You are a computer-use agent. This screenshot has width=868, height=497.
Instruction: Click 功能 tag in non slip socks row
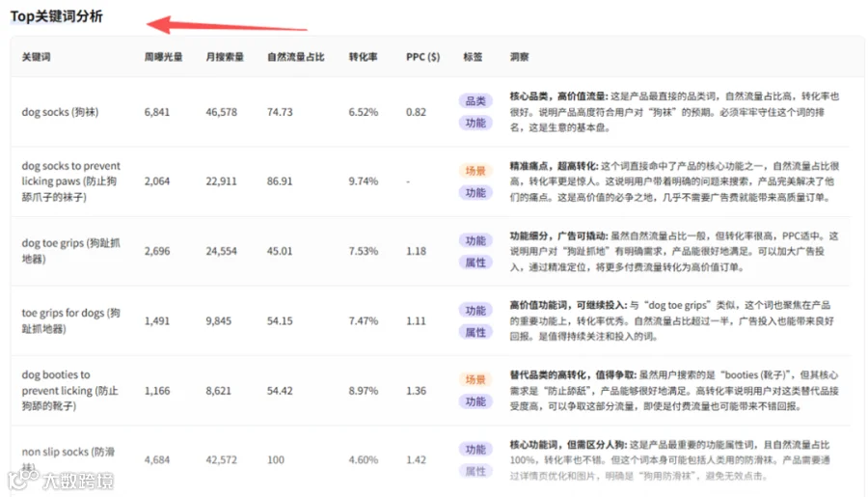475,450
